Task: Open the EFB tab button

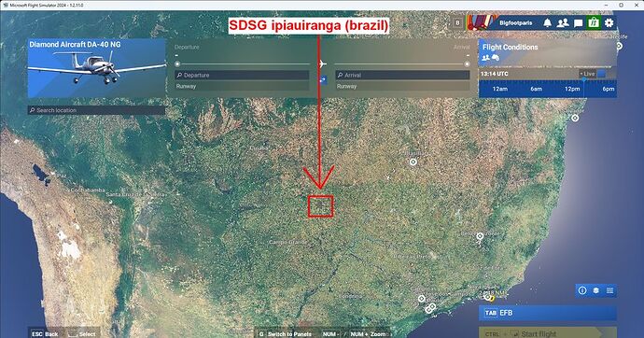Action: [x=548, y=313]
